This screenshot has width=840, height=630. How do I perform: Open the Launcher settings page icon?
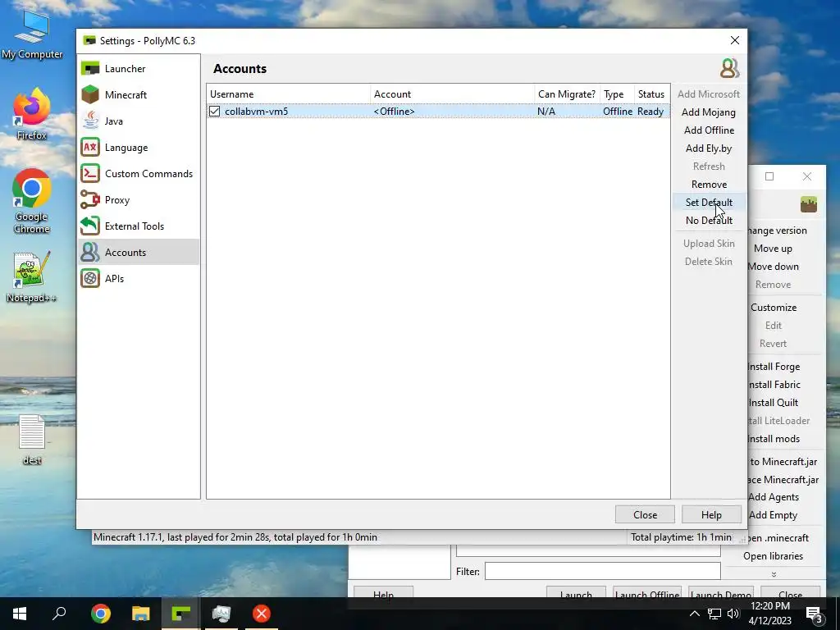[90, 69]
